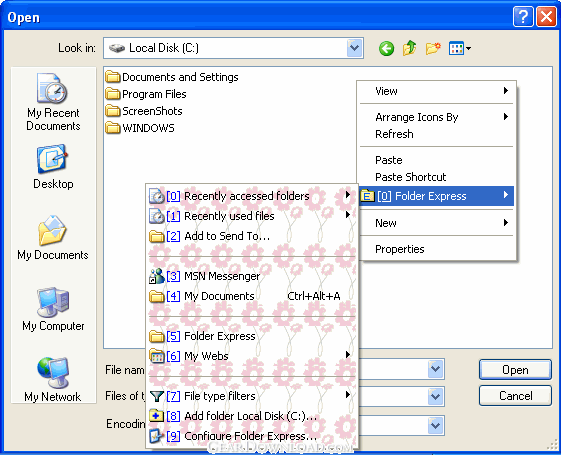Select the Desktop shortcut icon
561x455 pixels.
[x=53, y=167]
